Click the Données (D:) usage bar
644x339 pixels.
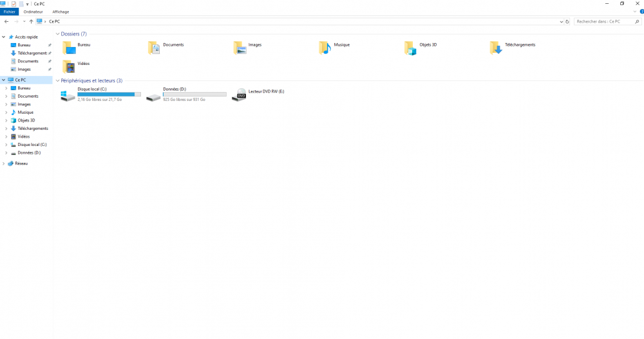point(194,95)
